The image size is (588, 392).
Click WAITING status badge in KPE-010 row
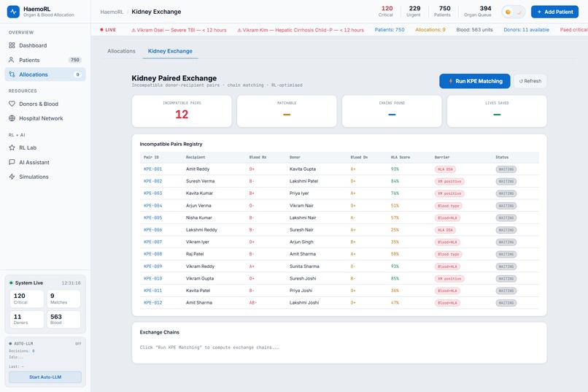506,279
